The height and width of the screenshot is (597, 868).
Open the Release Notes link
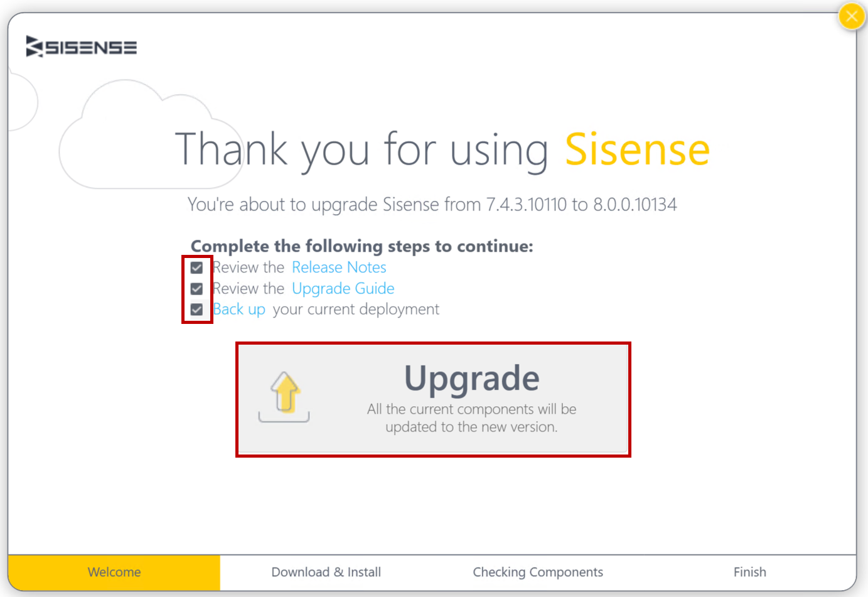pyautogui.click(x=339, y=267)
